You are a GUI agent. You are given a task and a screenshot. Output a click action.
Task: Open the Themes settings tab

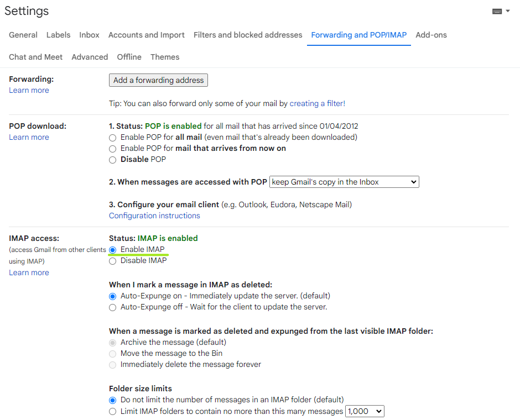point(165,57)
